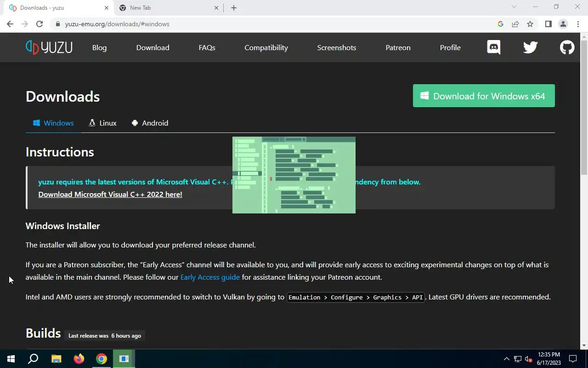Image resolution: width=588 pixels, height=368 pixels.
Task: View site info via padlock icon
Action: 57,24
